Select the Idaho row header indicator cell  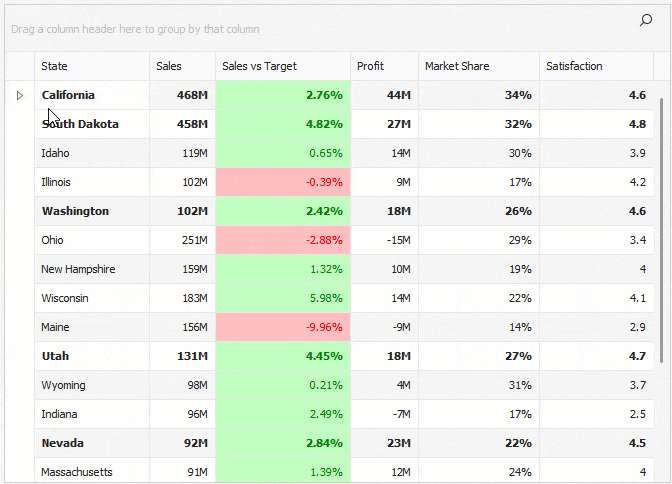(19, 153)
